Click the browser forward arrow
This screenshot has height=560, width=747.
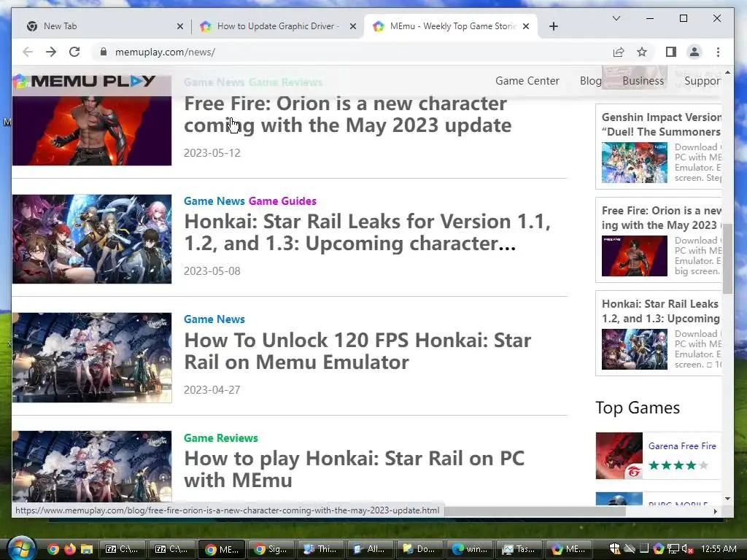point(51,52)
